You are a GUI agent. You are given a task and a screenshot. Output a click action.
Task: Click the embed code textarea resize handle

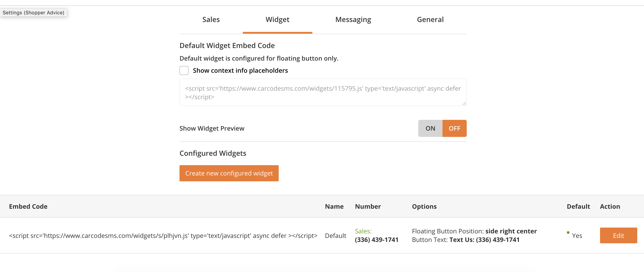(464, 103)
